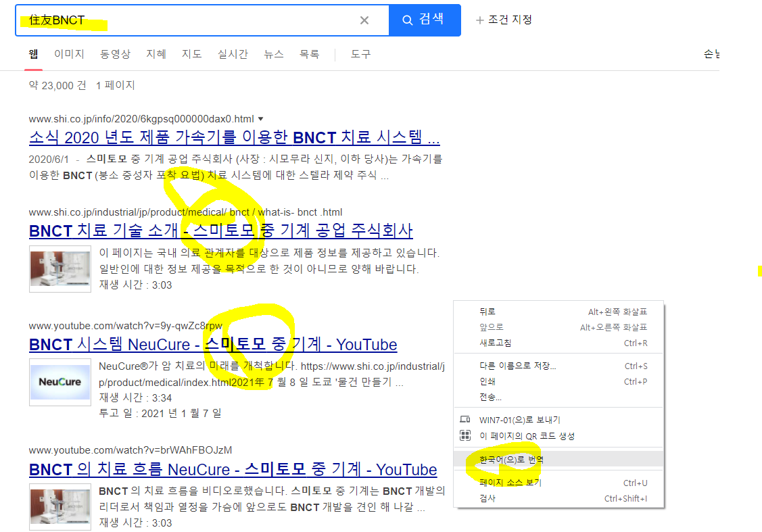
Task: Open result BNCT 치료 기술 소개
Action: point(220,231)
